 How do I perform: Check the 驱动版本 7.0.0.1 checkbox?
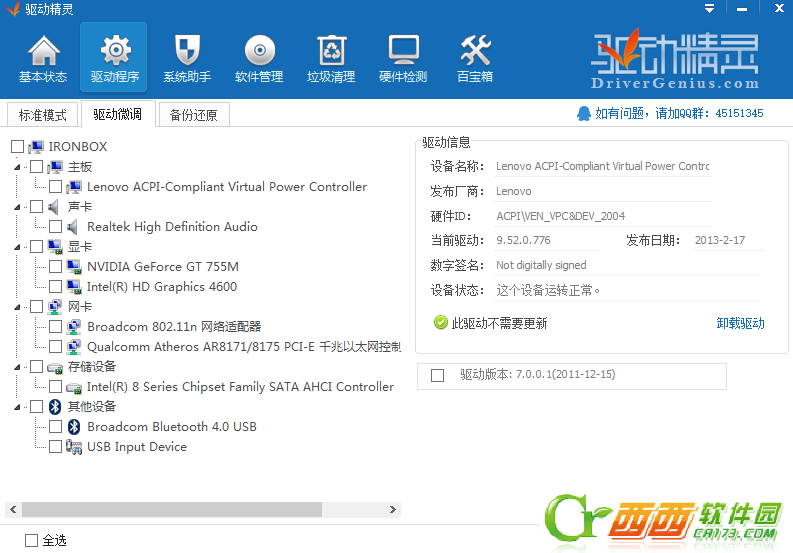[437, 375]
